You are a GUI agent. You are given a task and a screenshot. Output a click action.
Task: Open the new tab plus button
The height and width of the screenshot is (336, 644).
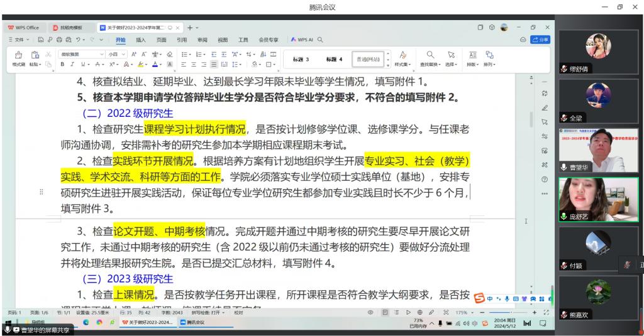[x=190, y=28]
